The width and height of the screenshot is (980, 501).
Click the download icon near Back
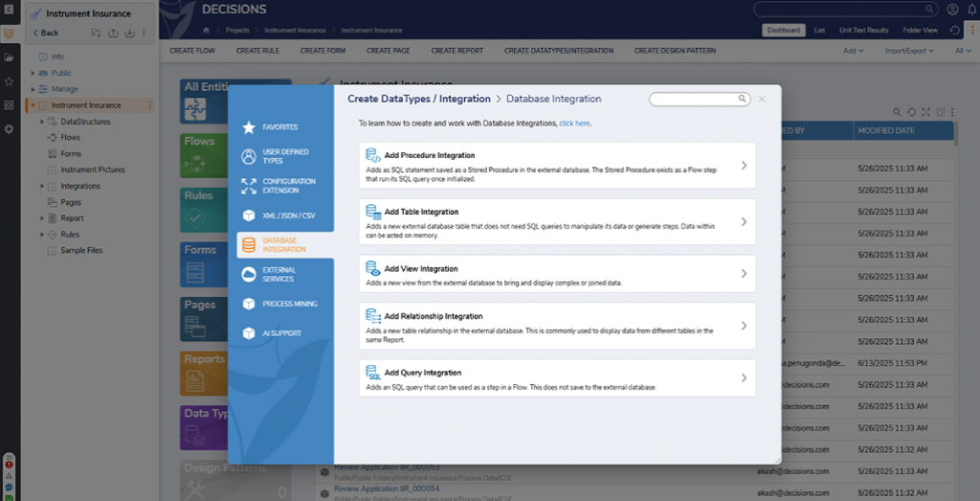[x=129, y=33]
